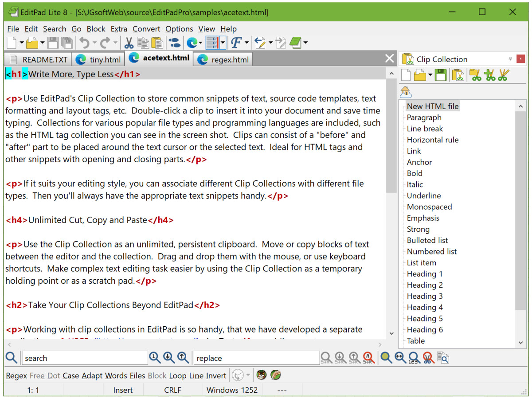Image resolution: width=532 pixels, height=399 pixels.
Task: Click the Save All double-floppy icon
Action: pos(66,43)
